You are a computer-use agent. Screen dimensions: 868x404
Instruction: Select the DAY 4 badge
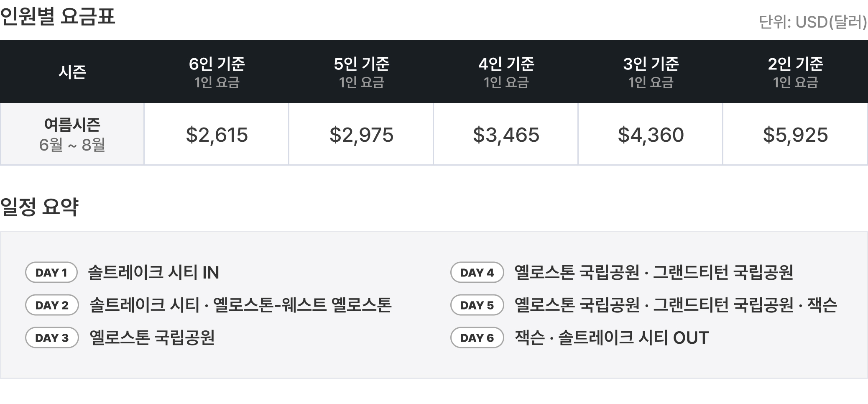point(477,273)
